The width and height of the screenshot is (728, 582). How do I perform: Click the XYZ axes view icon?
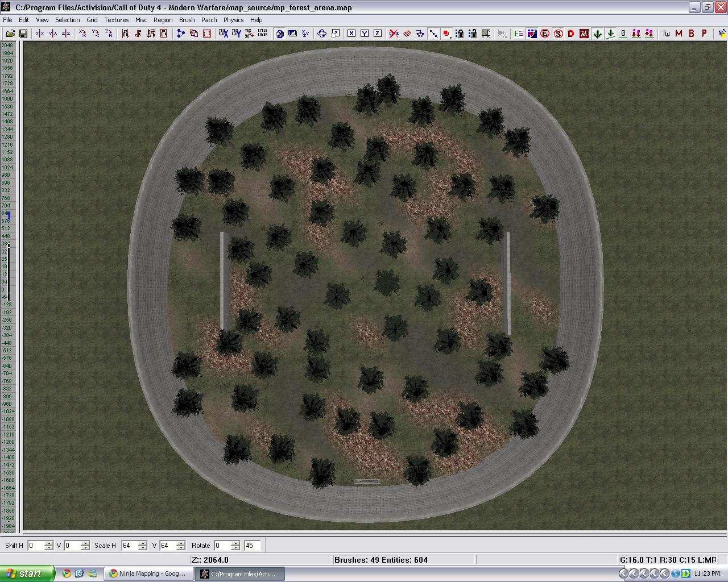pos(305,34)
